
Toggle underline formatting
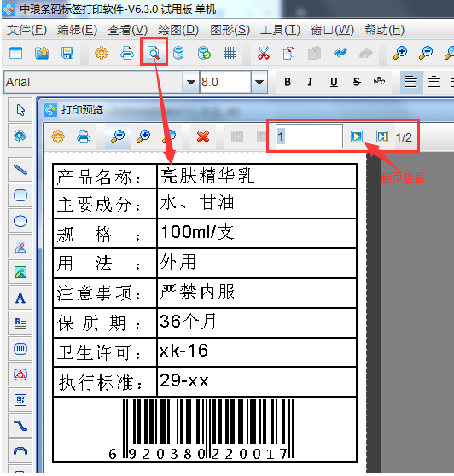[x=334, y=82]
